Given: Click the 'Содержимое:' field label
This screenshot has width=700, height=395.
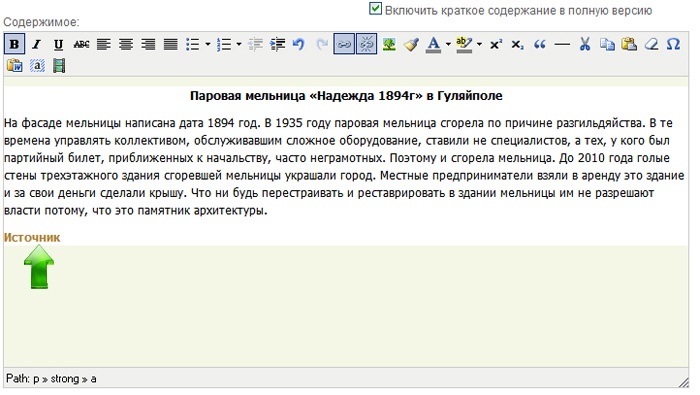Looking at the screenshot, I should tap(41, 22).
